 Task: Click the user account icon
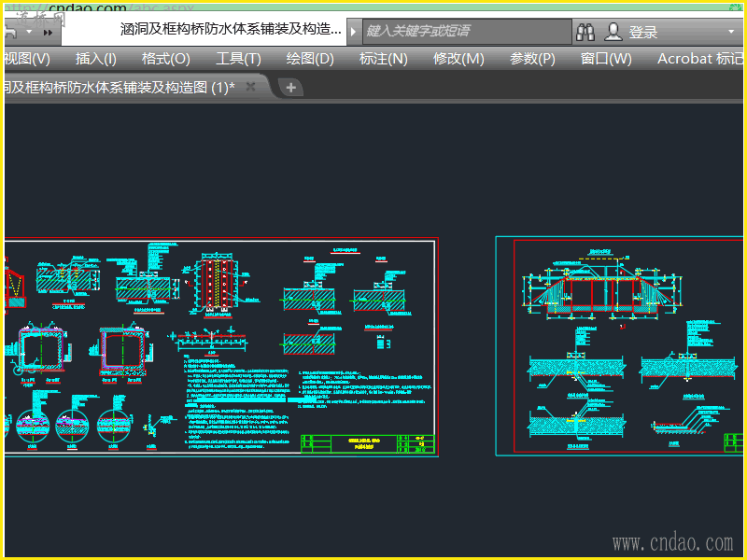[x=613, y=32]
